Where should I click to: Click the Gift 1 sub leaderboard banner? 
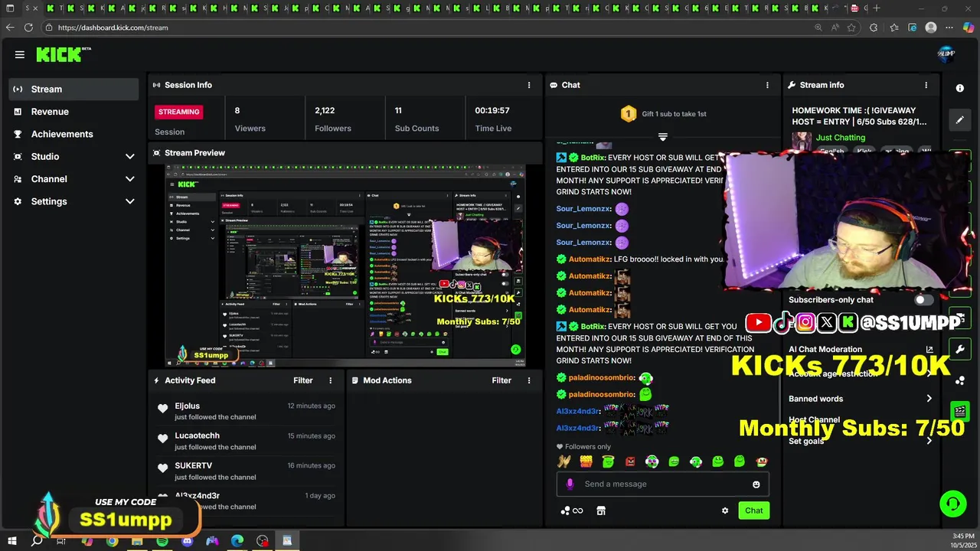coord(663,114)
